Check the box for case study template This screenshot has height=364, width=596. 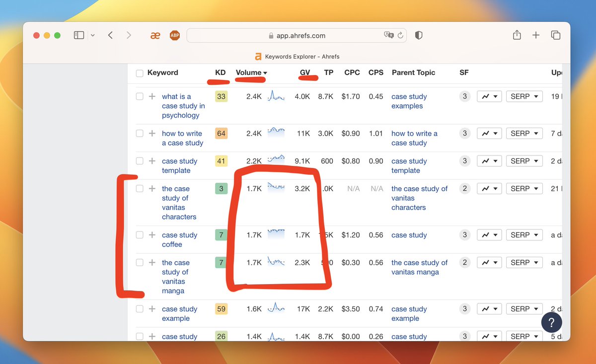pyautogui.click(x=140, y=161)
